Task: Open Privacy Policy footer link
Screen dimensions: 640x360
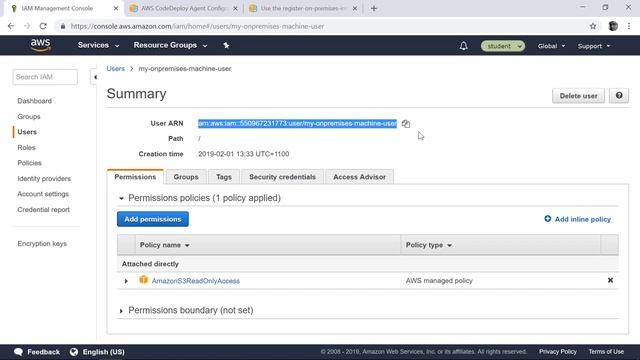Action: point(558,351)
